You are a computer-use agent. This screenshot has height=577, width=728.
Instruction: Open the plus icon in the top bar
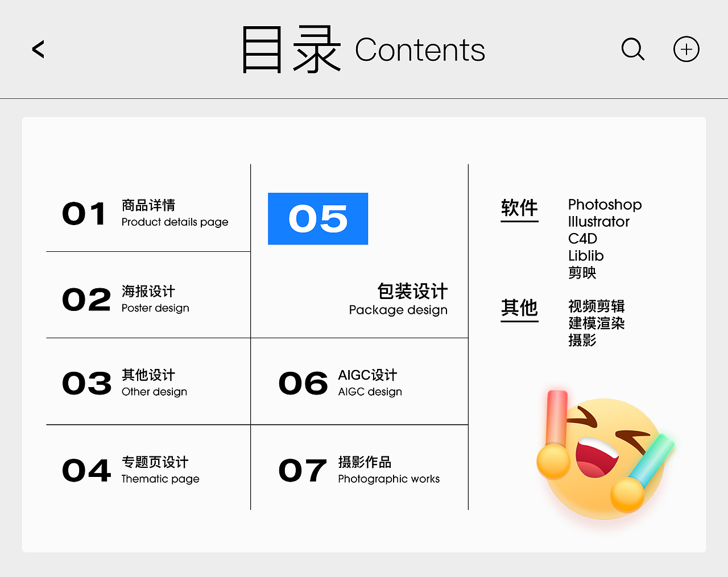(x=686, y=49)
